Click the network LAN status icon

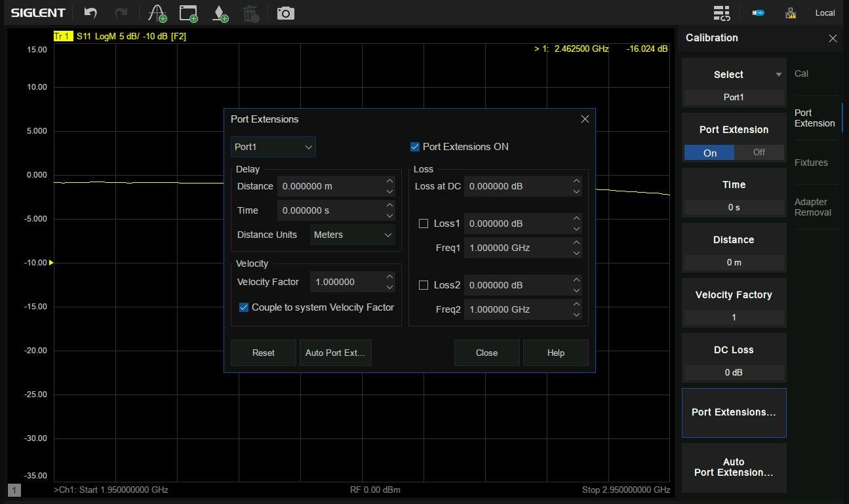[790, 12]
